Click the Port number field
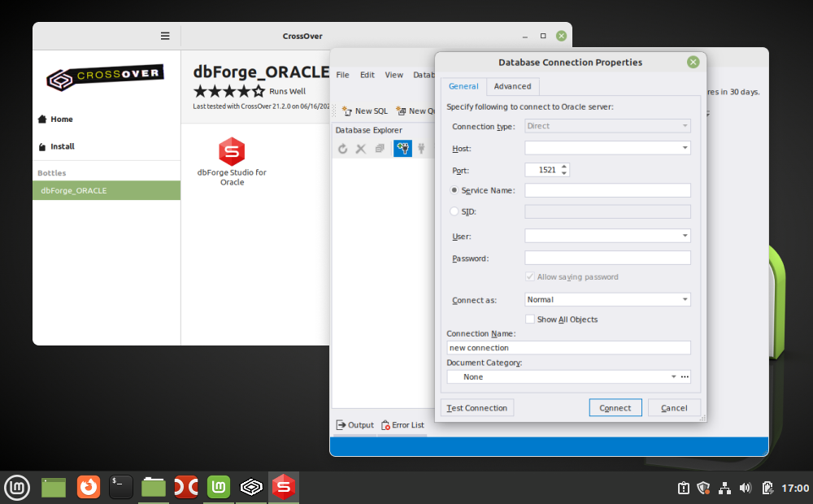 coord(542,170)
